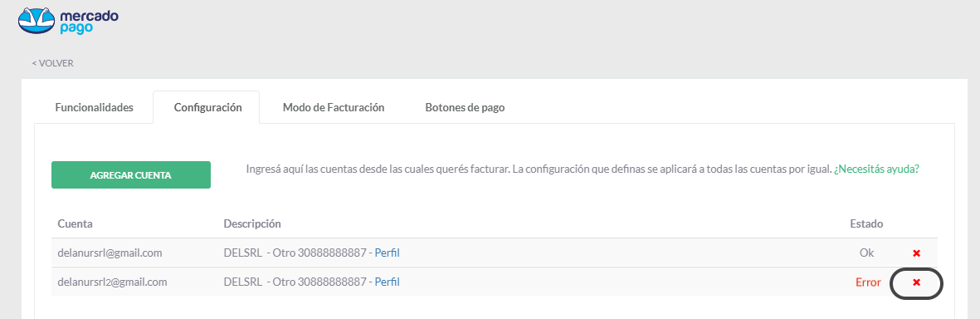The image size is (980, 319).
Task: Click the Cuenta column header
Action: (x=75, y=224)
